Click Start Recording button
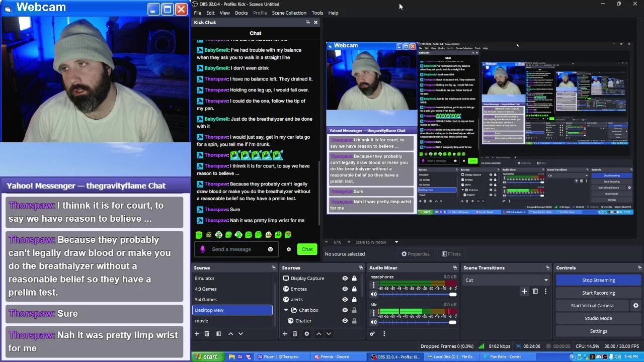The width and height of the screenshot is (644, 362). pos(598,293)
